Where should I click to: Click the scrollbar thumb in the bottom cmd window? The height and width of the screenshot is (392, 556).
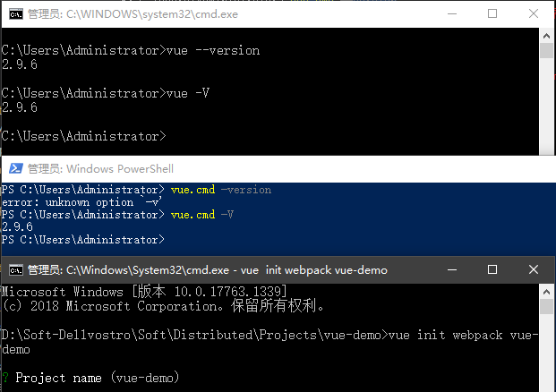click(x=546, y=307)
